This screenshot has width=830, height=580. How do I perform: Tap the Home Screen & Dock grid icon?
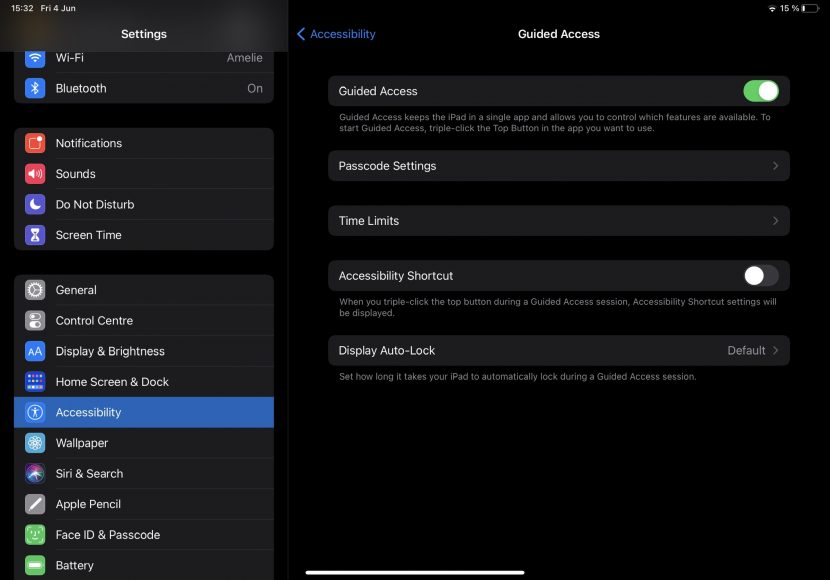pyautogui.click(x=35, y=382)
